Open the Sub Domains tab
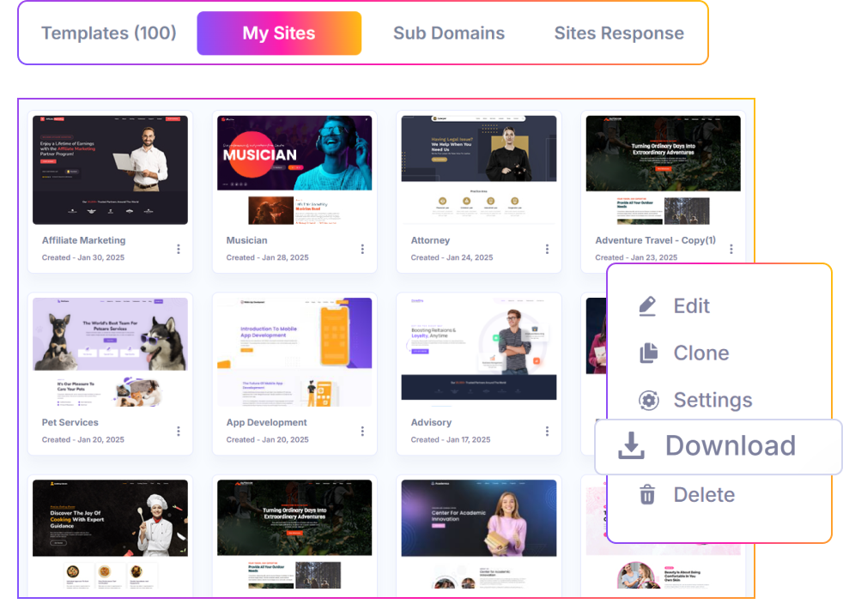 click(448, 33)
